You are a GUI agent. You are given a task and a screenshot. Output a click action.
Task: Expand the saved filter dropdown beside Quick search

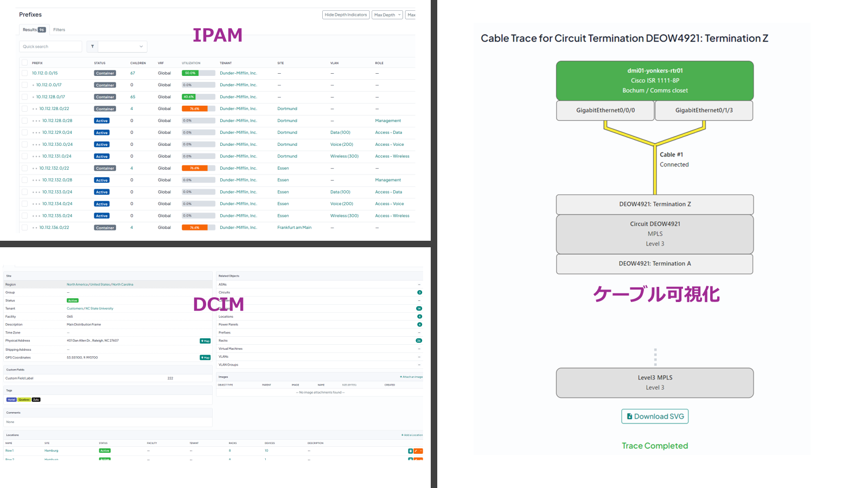(x=123, y=47)
